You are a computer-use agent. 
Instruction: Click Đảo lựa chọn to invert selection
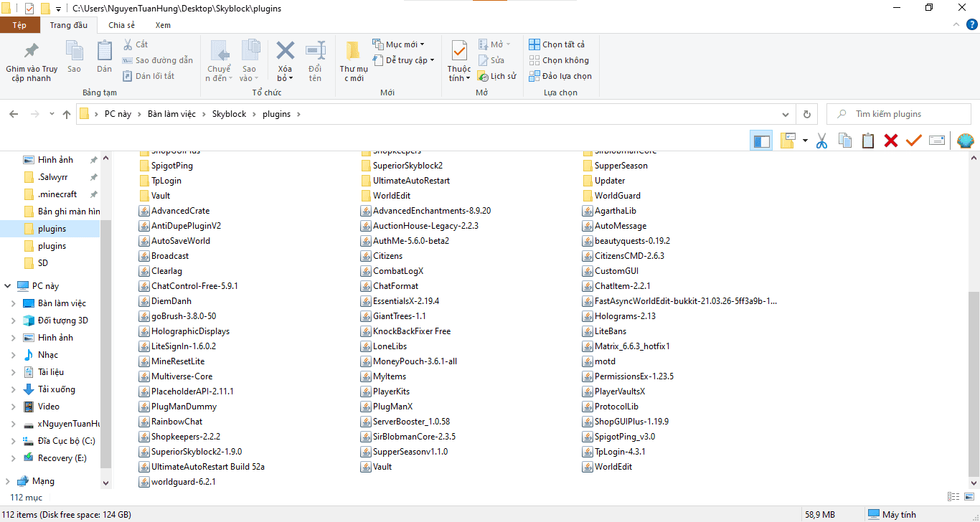[x=560, y=76]
